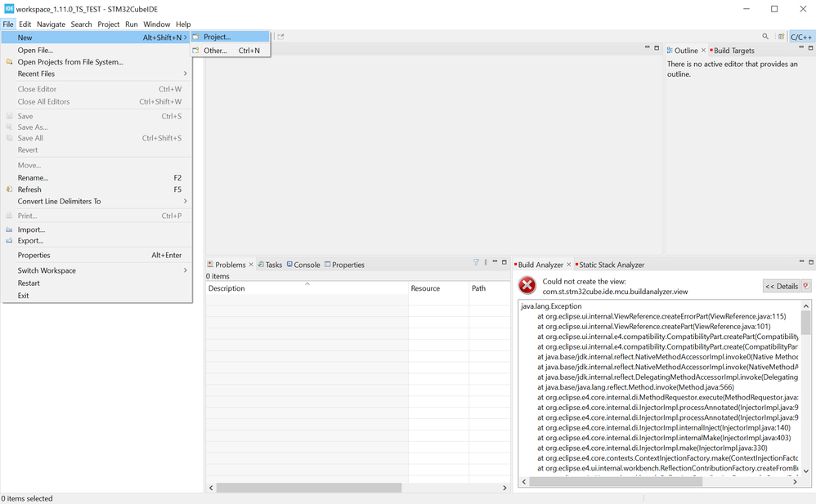Switch to the Console tab
Image resolution: width=816 pixels, height=504 pixels.
(303, 265)
